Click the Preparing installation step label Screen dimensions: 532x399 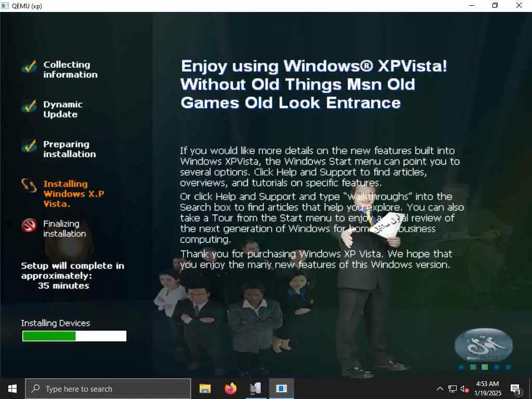70,149
